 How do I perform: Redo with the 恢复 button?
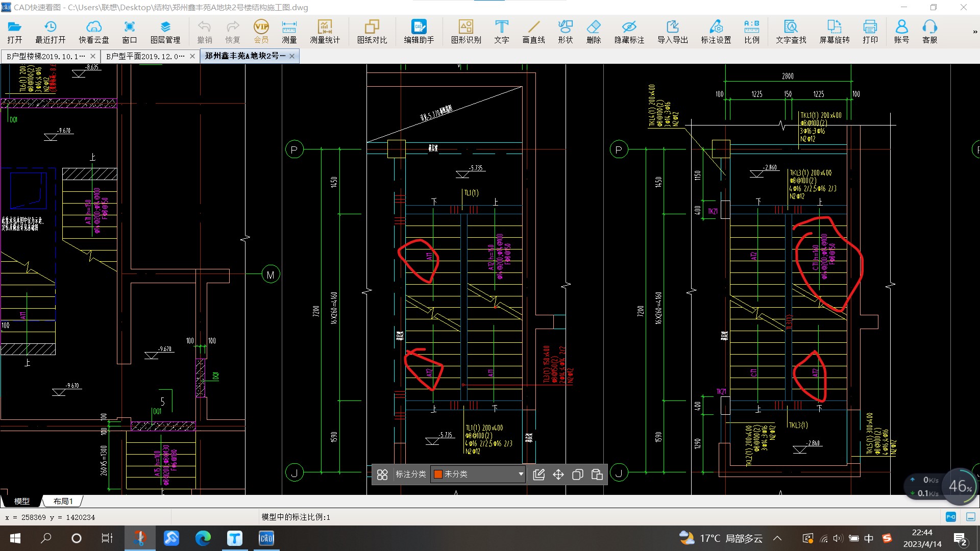[x=233, y=32]
